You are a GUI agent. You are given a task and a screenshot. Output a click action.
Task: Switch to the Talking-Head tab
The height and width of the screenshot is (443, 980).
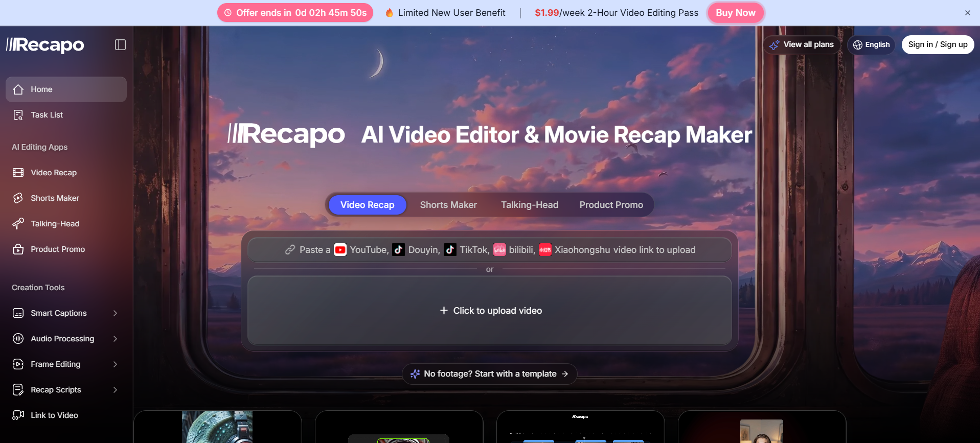pos(530,205)
